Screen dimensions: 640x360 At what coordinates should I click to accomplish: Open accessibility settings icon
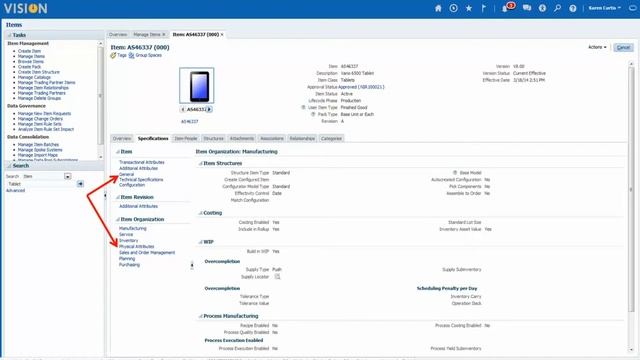[x=542, y=8]
